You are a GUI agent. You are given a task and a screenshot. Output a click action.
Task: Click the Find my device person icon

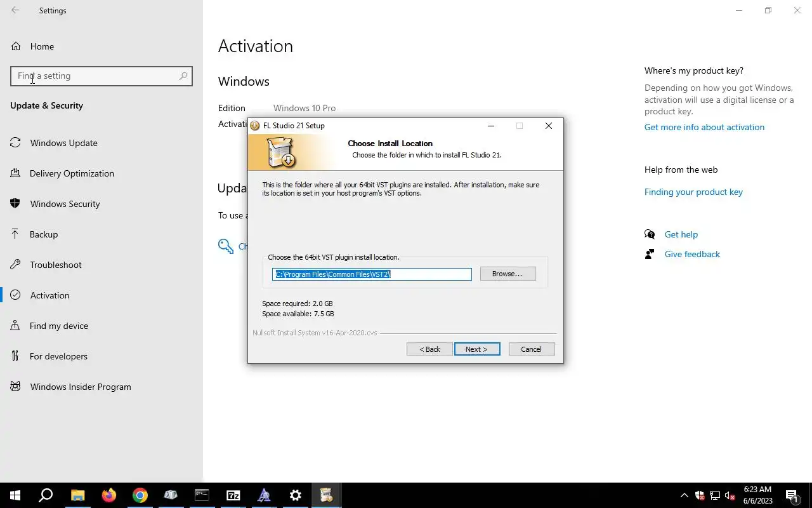tap(15, 326)
